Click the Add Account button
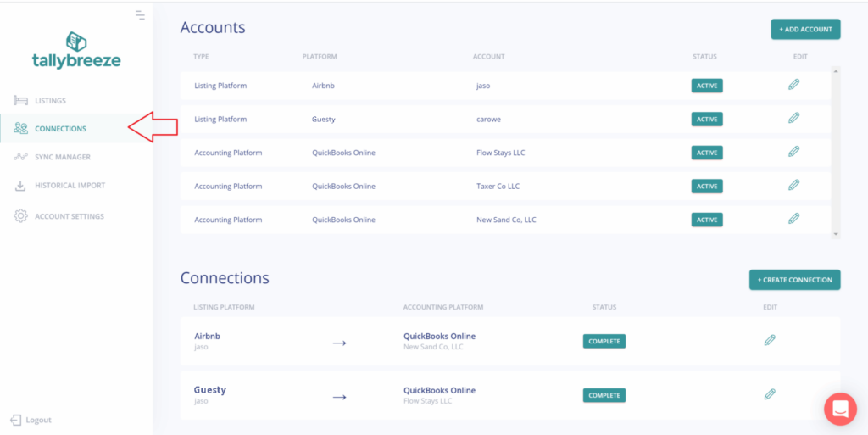Screen dimensions: 868x435 (804, 29)
